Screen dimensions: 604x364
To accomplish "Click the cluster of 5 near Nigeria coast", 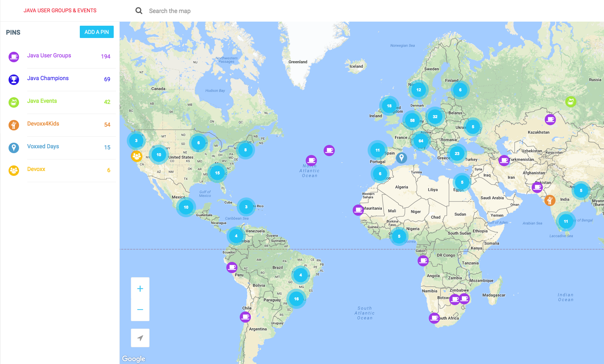I will pos(399,236).
